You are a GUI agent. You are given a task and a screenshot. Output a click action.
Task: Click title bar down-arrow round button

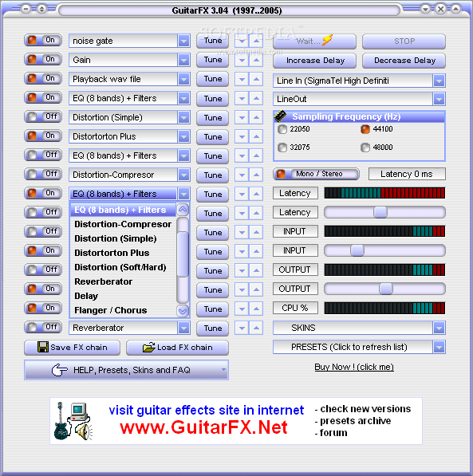point(426,9)
